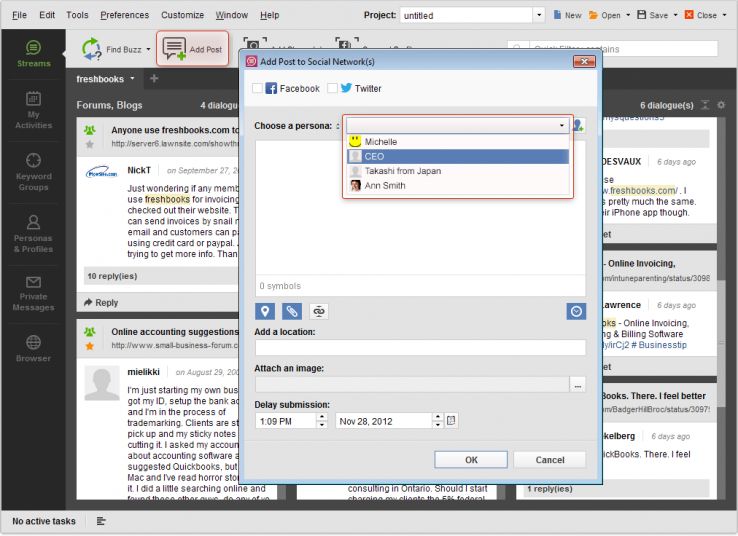Viewport: 738px width, 536px height.
Task: Click the location pin icon in dialog
Action: point(265,312)
